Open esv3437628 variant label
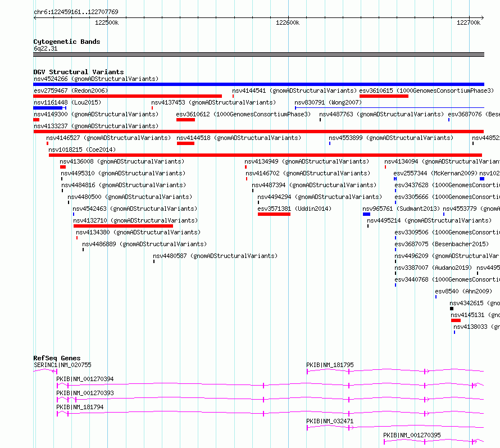The height and width of the screenshot is (448, 500). click(x=447, y=185)
